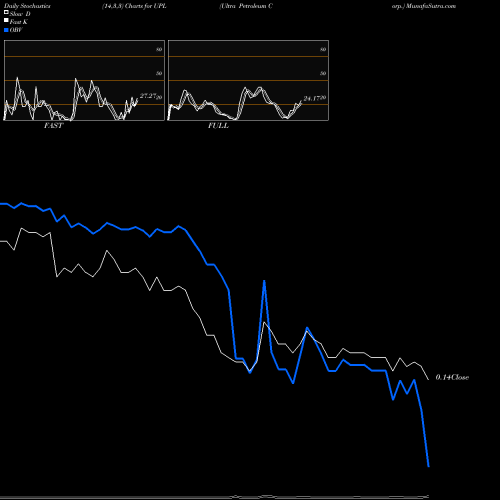Click the blue OBV line's tall spike peak
This screenshot has height=500, width=500.
[x=264, y=281]
